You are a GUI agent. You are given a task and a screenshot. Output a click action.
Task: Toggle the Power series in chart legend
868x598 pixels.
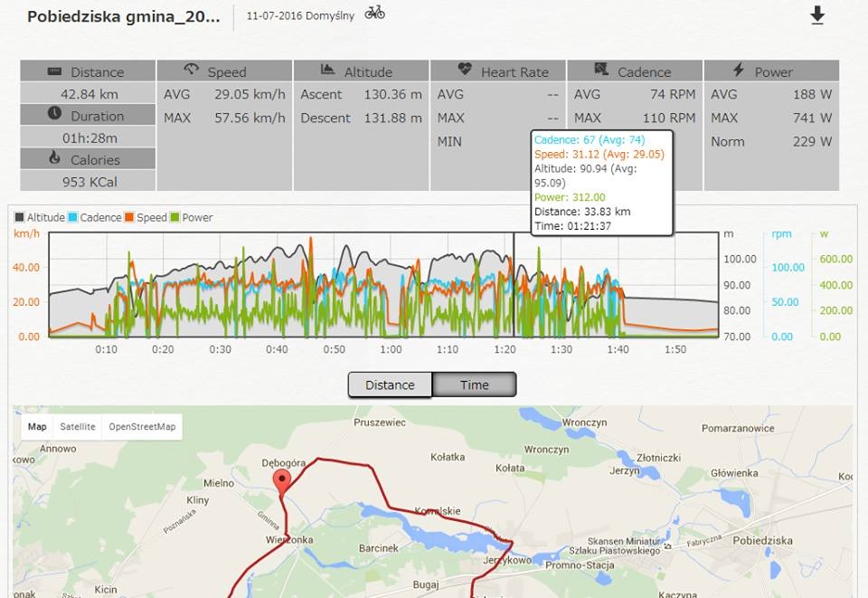[191, 218]
